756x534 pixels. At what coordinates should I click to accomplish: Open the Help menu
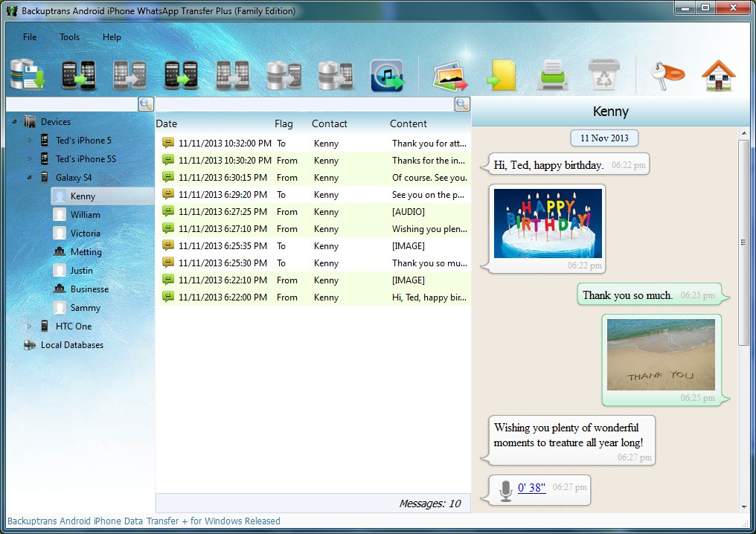click(112, 36)
